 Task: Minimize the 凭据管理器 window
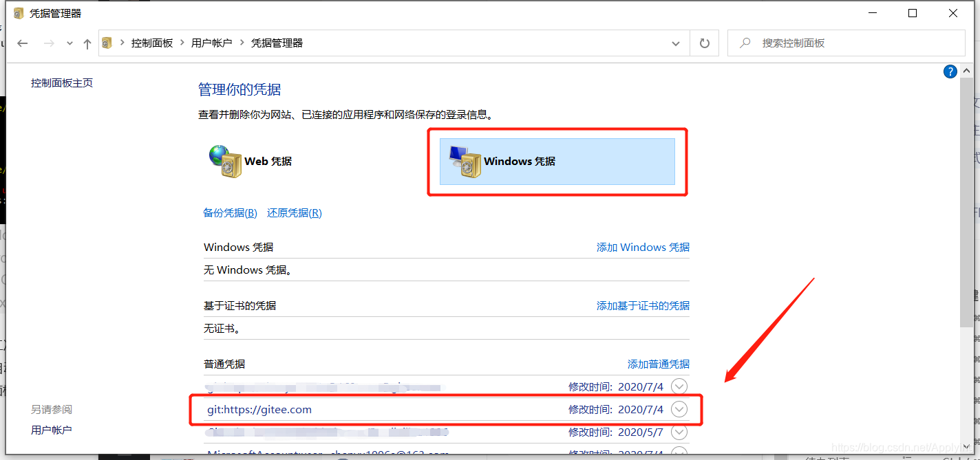point(873,13)
